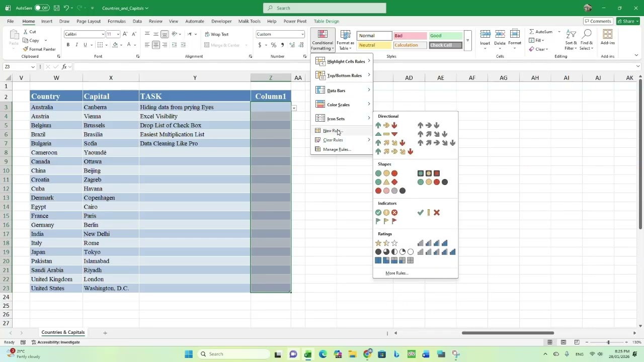Screen dimensions: 644x362
Task: Toggle Wrap Text
Action: pos(217,34)
